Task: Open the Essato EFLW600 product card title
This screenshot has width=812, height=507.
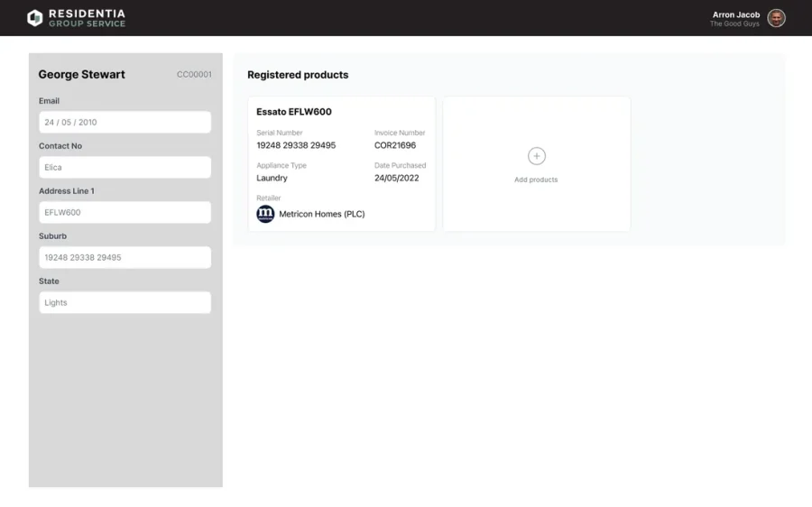Action: [293, 112]
